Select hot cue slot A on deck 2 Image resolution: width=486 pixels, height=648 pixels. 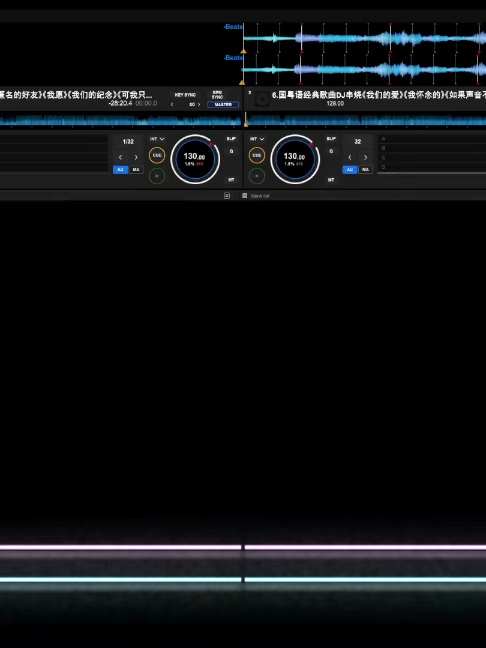(431, 139)
